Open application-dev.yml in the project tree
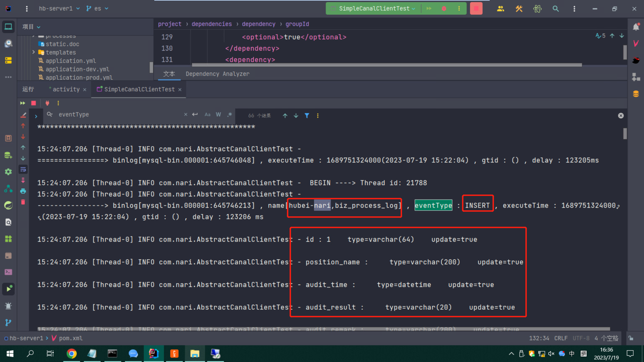Image resolution: width=644 pixels, height=362 pixels. coord(77,69)
